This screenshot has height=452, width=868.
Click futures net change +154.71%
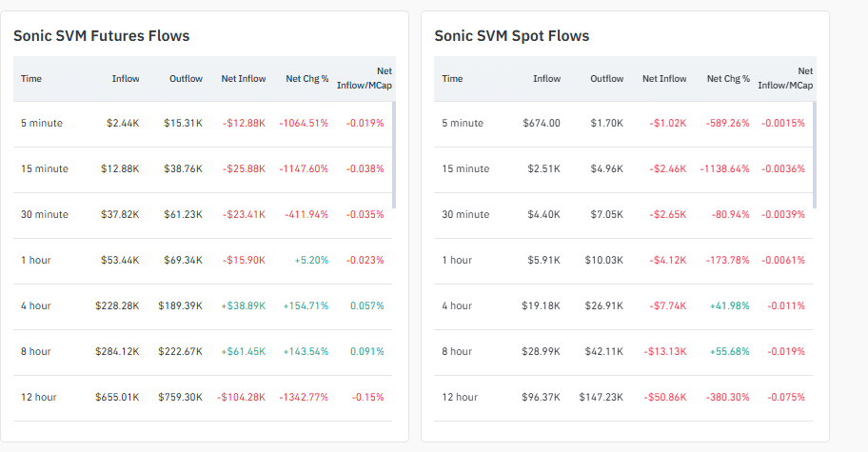pyautogui.click(x=306, y=305)
